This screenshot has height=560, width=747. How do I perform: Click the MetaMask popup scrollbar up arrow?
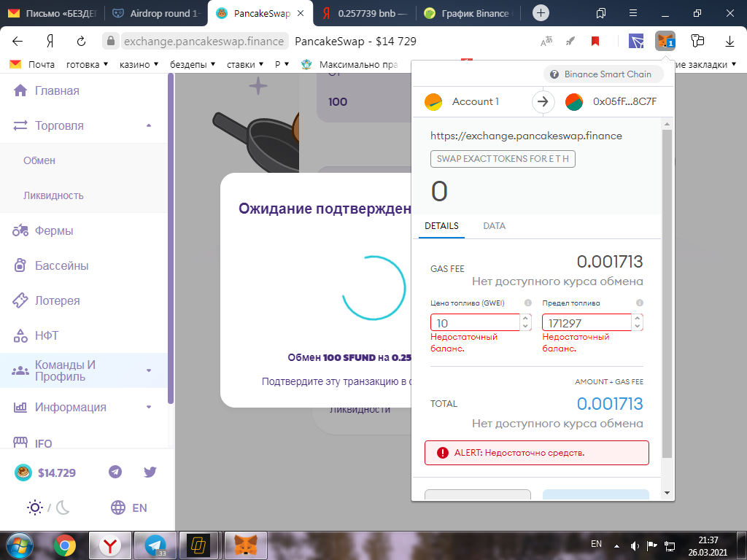point(667,124)
